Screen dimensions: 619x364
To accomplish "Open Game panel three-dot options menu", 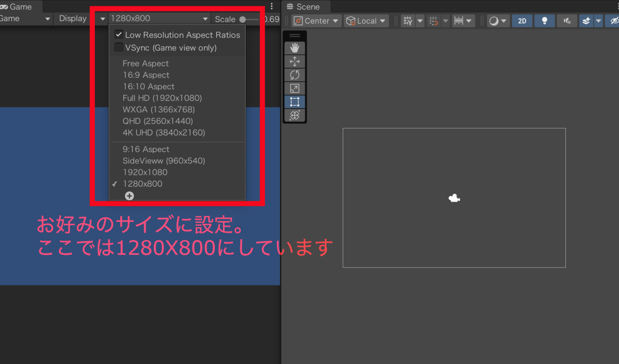I will tap(272, 7).
